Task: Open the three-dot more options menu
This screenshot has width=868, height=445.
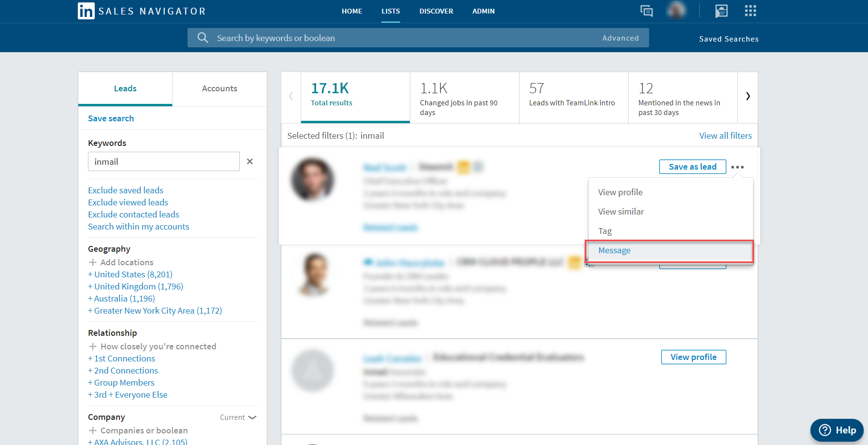Action: click(738, 167)
